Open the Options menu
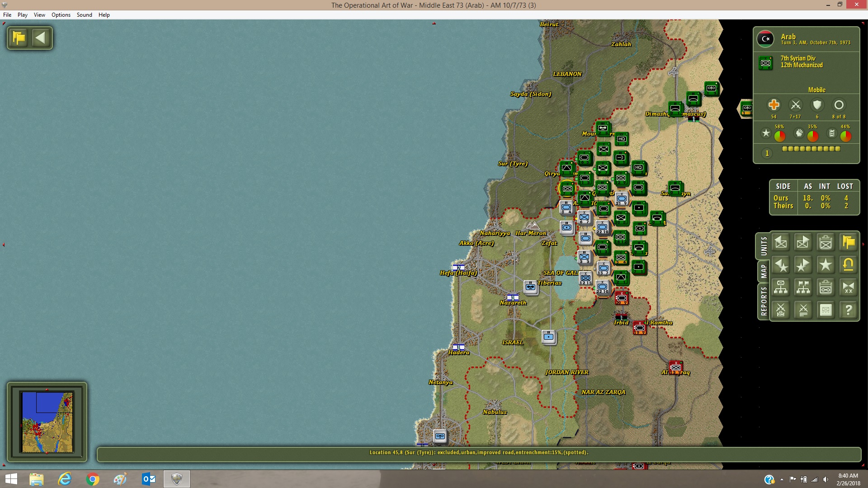This screenshot has width=868, height=488. (61, 15)
